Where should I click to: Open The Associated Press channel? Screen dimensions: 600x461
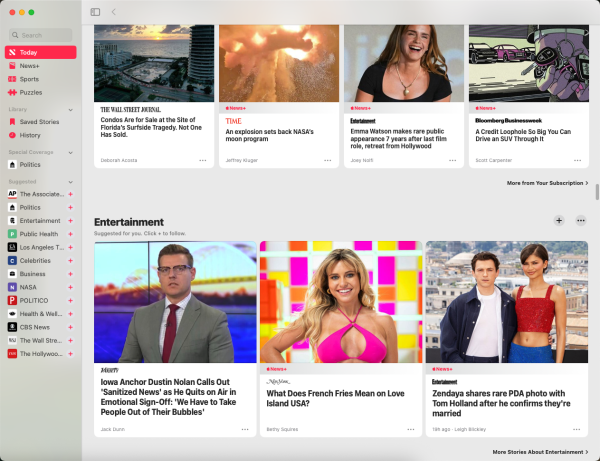(x=36, y=194)
